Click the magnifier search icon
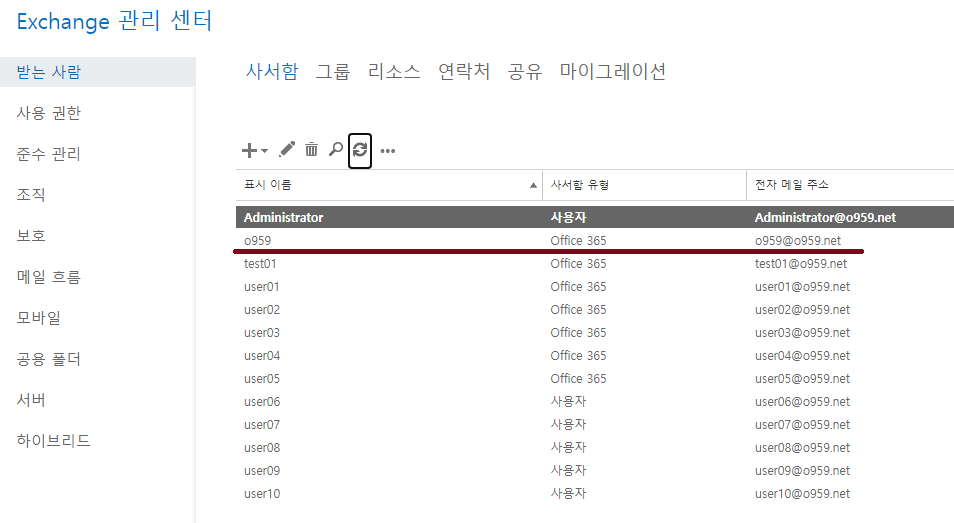The image size is (954, 523). (x=336, y=150)
